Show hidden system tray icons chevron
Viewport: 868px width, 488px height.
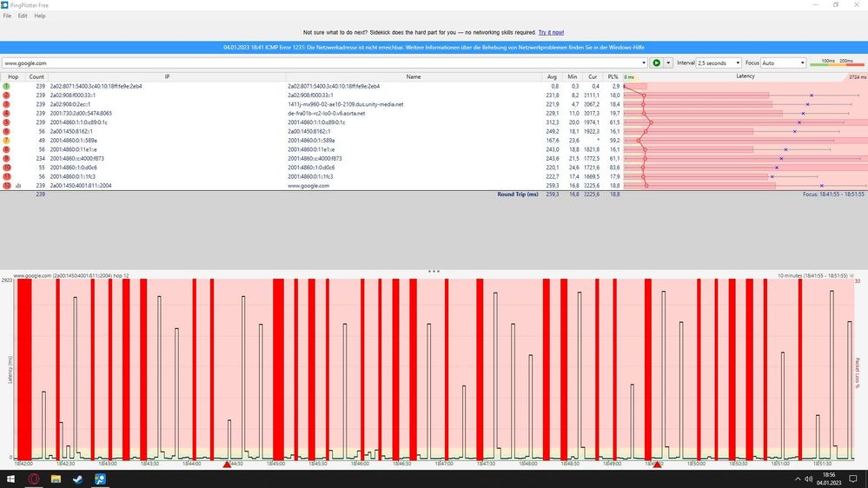[x=797, y=479]
